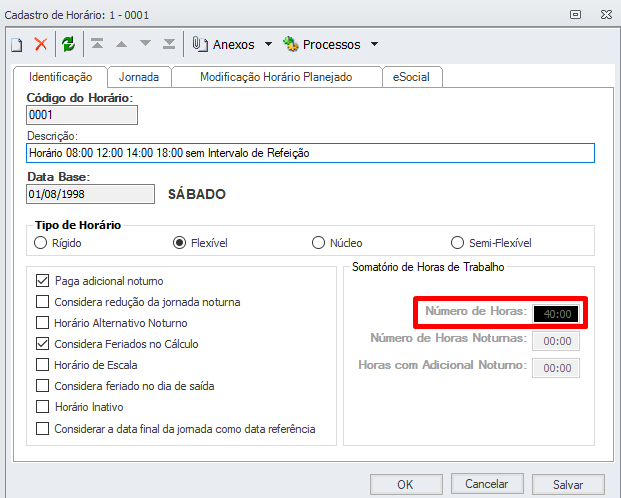The height and width of the screenshot is (498, 621).
Task: Check Horário de Escala
Action: point(42,364)
